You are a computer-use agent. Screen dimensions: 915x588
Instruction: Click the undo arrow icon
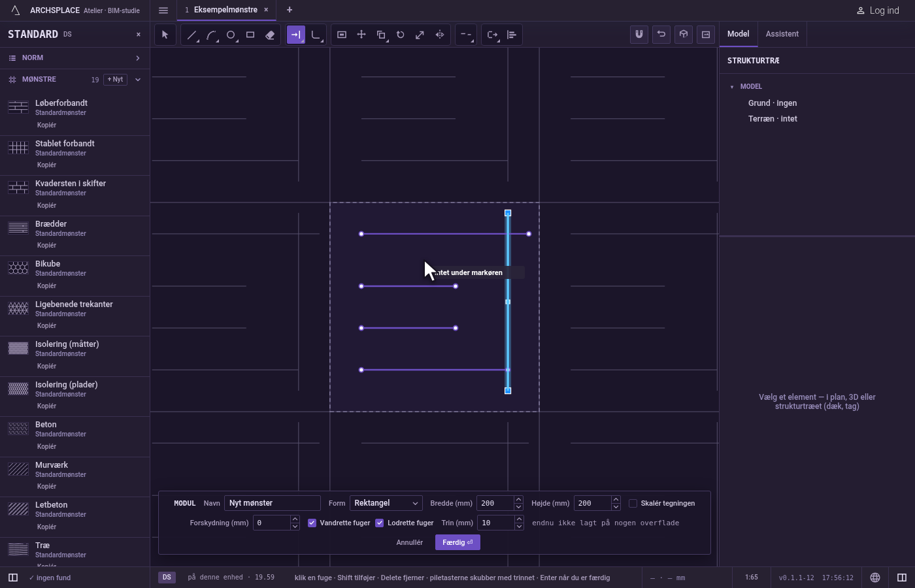(661, 35)
